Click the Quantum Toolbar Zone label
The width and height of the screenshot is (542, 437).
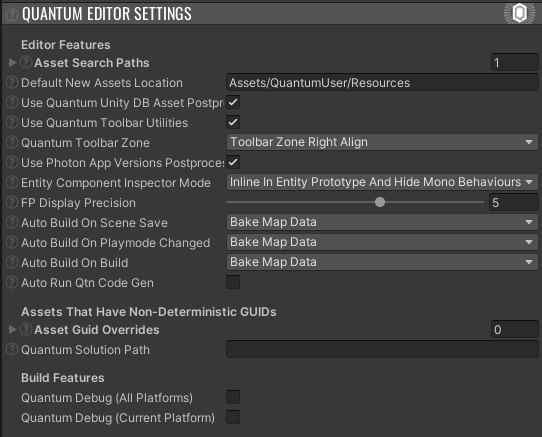tap(85, 143)
